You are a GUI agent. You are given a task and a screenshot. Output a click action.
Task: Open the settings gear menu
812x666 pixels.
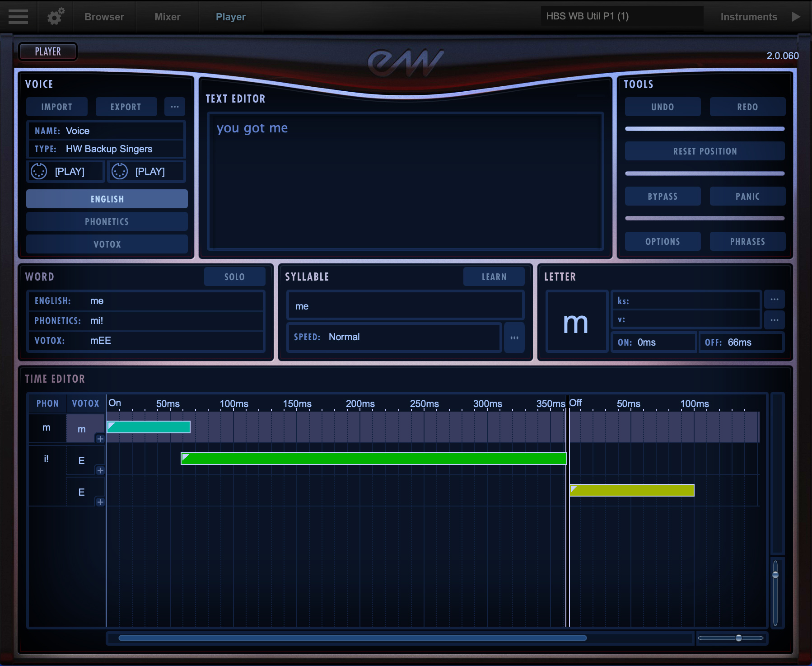pos(55,17)
